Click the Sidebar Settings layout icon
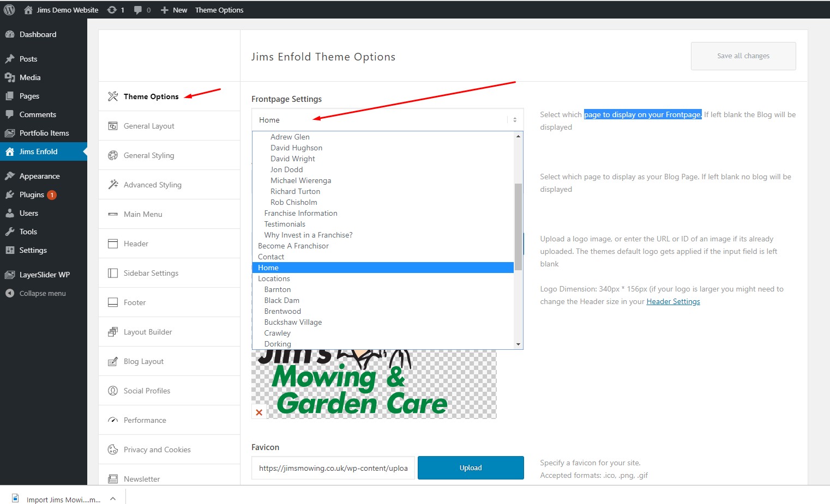This screenshot has height=504, width=830. 113,273
